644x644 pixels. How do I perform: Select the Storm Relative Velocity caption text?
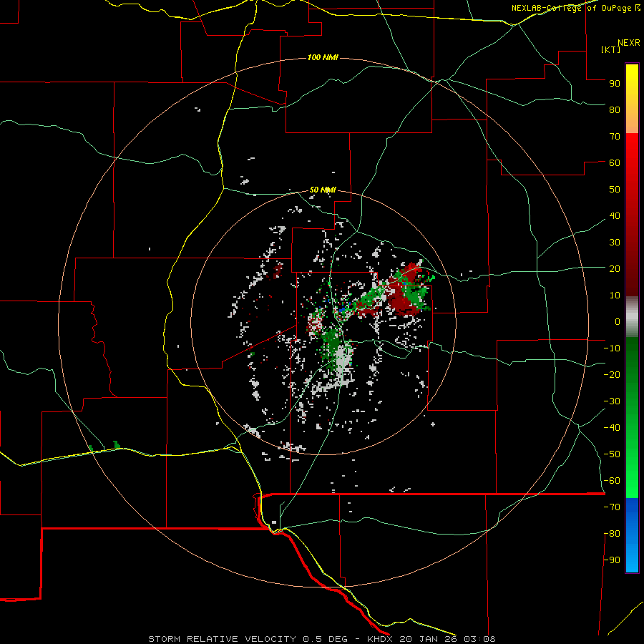(321, 639)
